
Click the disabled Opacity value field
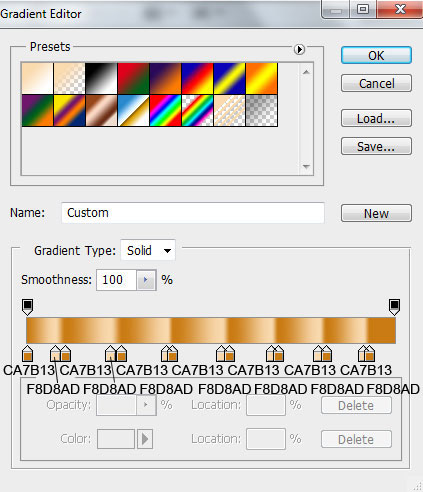click(116, 405)
